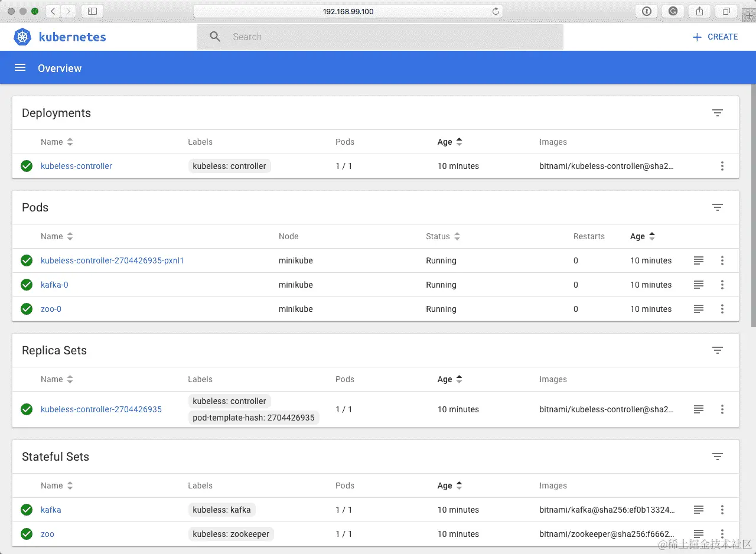756x554 pixels.
Task: View logs for kubeless-controller-2704426935 replica set
Action: [699, 409]
